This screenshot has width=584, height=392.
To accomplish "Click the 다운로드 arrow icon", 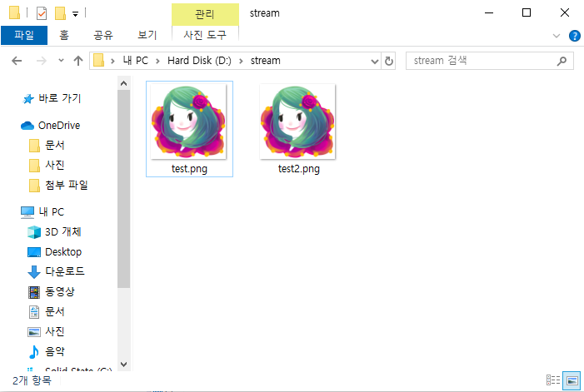I will pyautogui.click(x=34, y=272).
